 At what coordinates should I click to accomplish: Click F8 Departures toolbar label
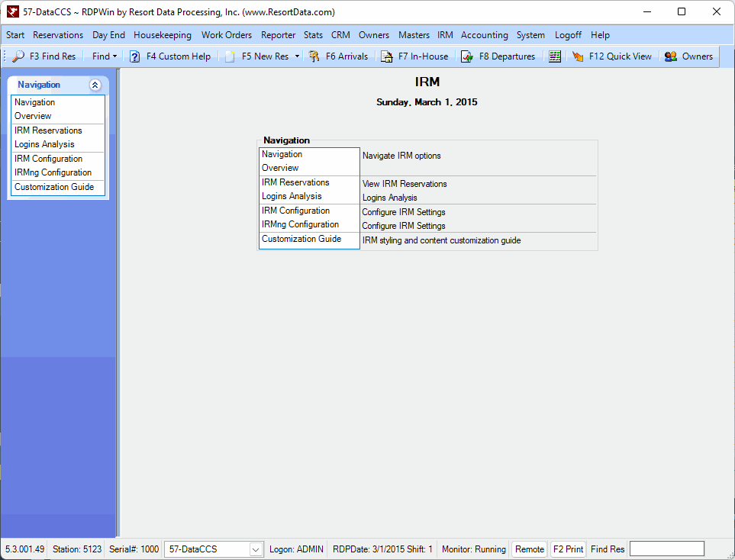click(x=508, y=56)
